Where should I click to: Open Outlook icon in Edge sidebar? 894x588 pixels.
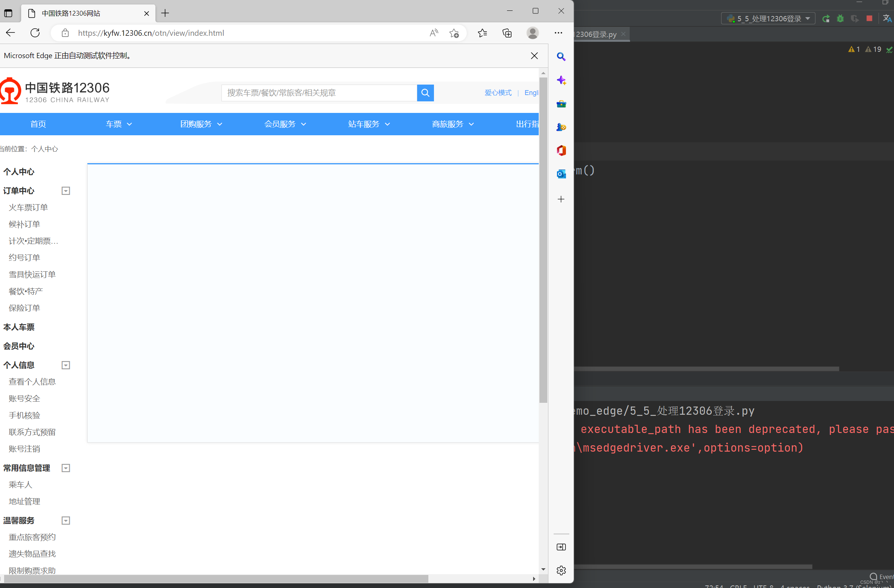[x=561, y=174]
